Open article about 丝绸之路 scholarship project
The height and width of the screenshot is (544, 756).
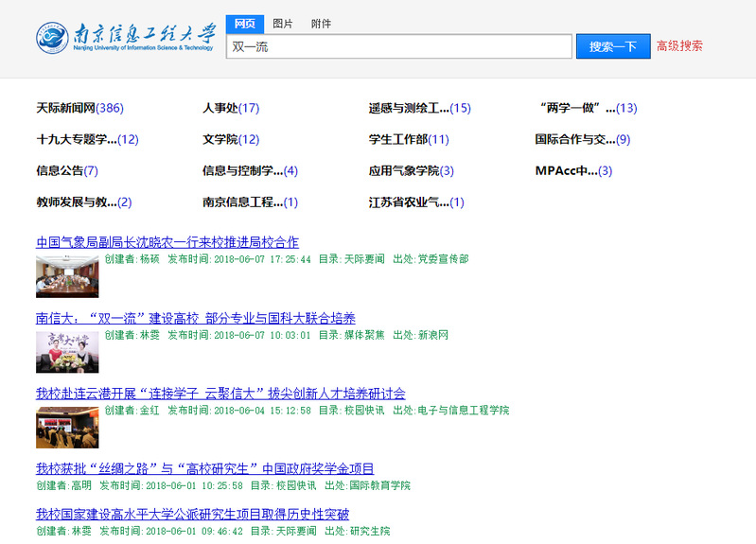[x=204, y=468]
